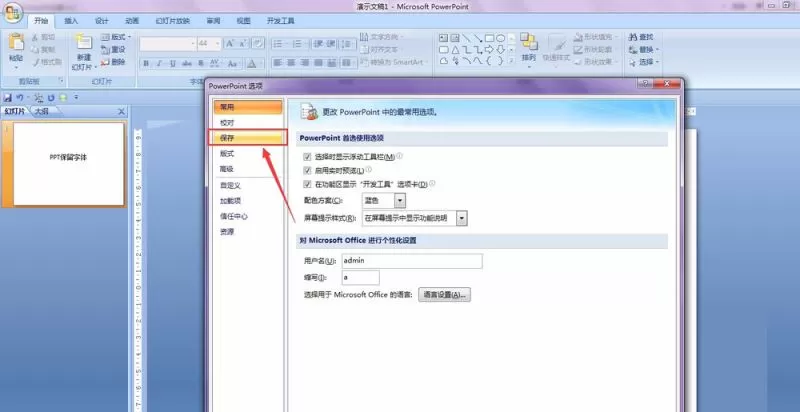The height and width of the screenshot is (412, 800).
Task: Switch to the 设计 ribbon tab
Action: (102, 21)
